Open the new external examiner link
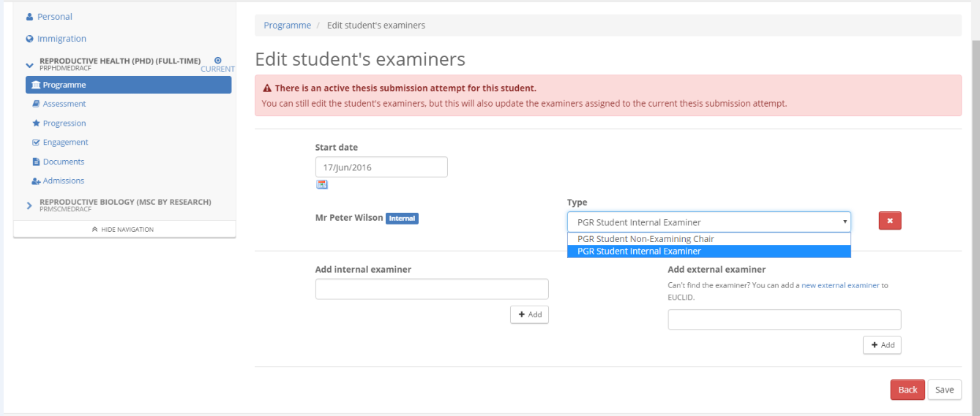 (x=840, y=285)
